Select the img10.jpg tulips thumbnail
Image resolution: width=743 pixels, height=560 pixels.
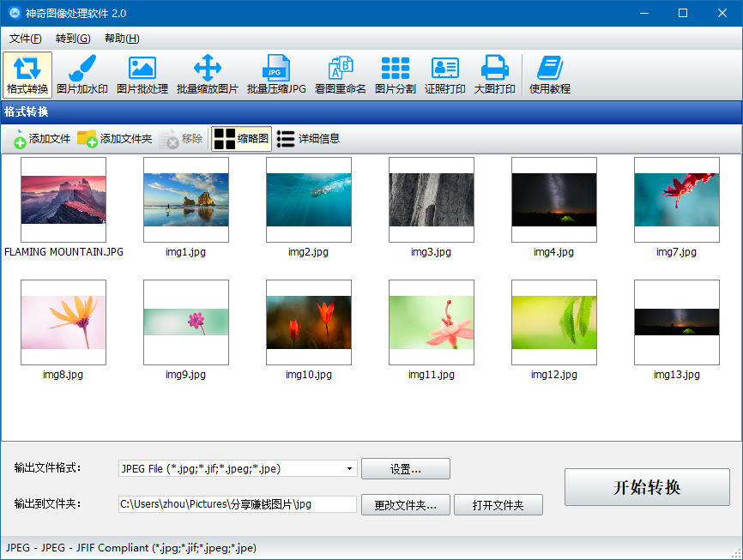coord(309,322)
